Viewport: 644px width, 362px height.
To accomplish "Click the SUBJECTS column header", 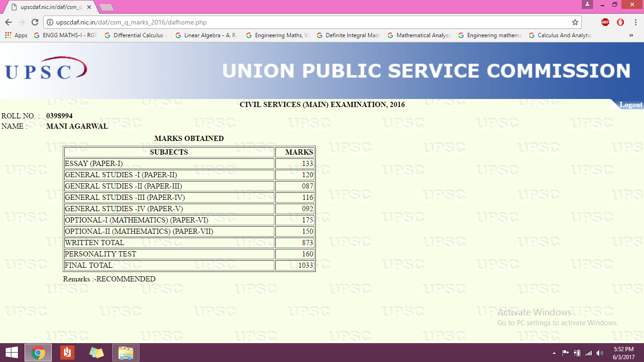I will point(169,152).
